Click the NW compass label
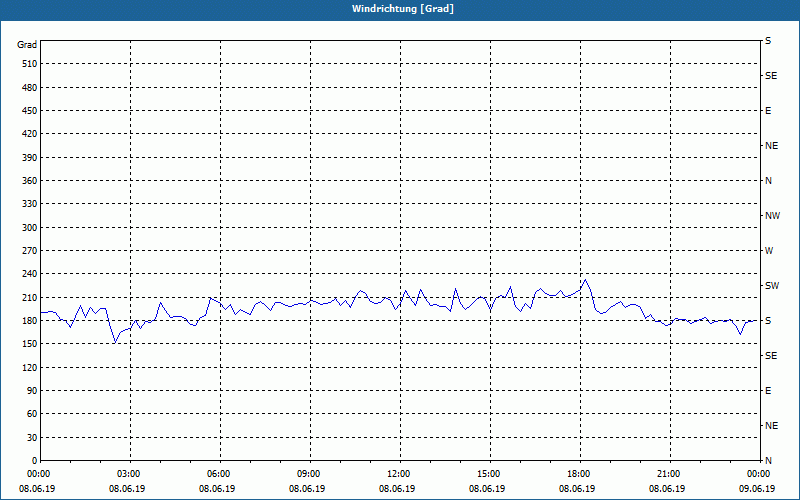The width and height of the screenshot is (800, 500). (772, 216)
